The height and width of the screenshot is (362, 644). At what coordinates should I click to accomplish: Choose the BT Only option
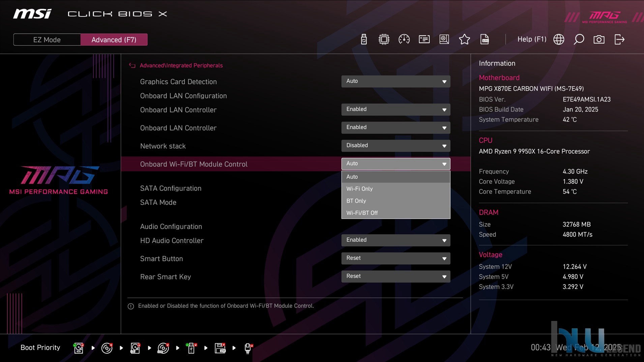(396, 201)
